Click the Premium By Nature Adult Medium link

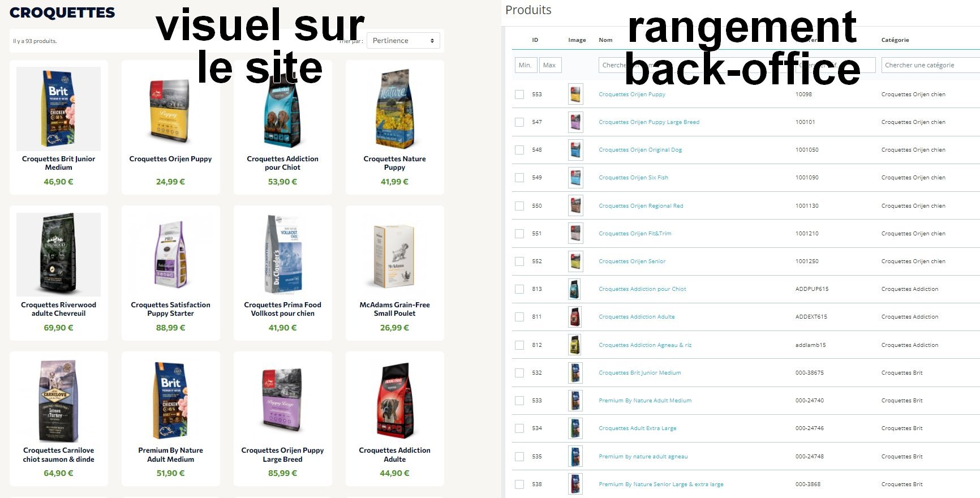[x=645, y=401]
